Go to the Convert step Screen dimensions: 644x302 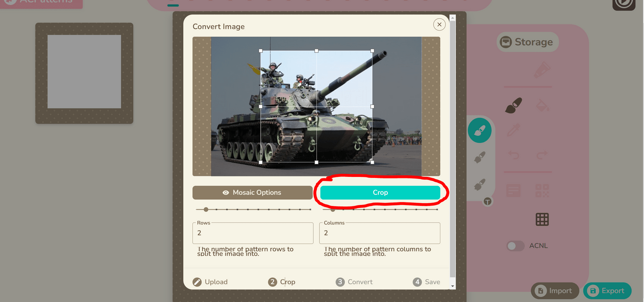[x=354, y=282]
